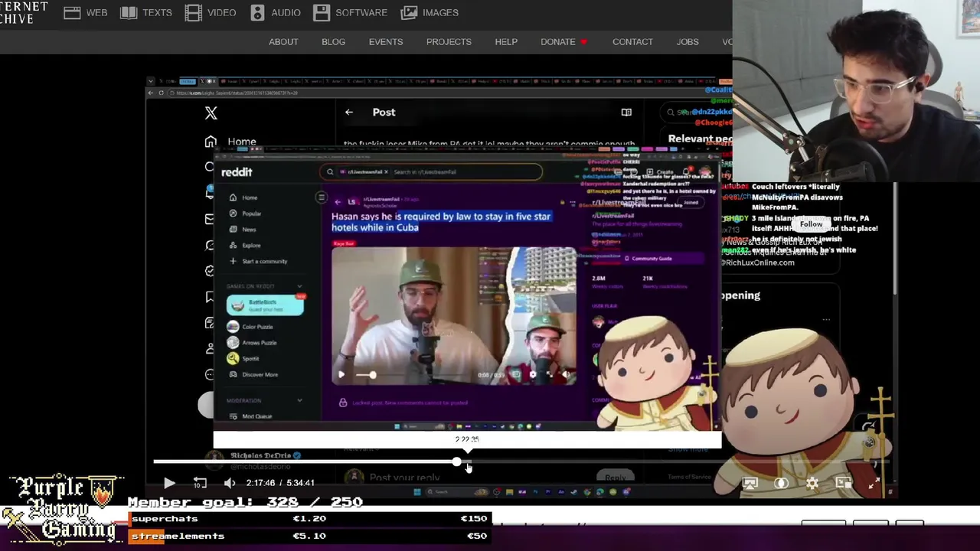Open the PROJECTS menu item
The width and height of the screenshot is (980, 551).
449,41
